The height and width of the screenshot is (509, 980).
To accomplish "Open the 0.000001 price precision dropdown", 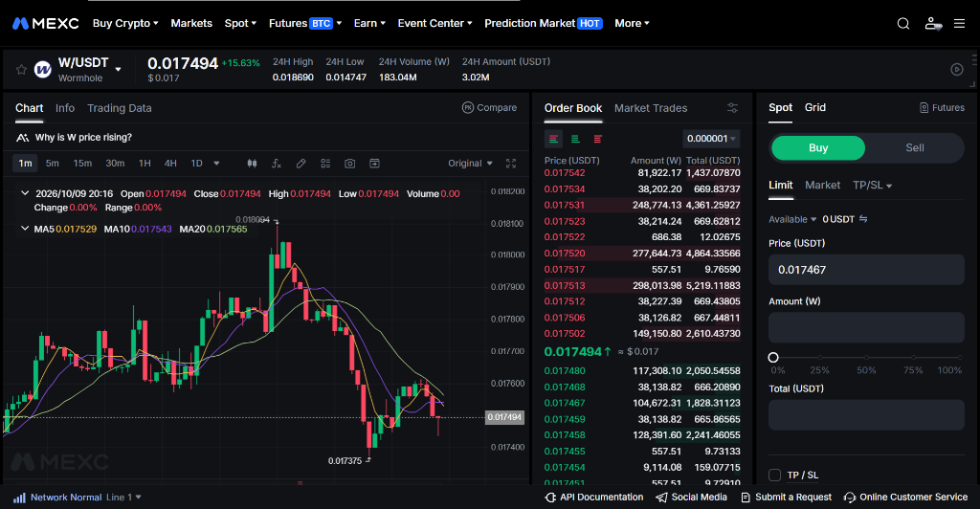I will click(x=711, y=139).
